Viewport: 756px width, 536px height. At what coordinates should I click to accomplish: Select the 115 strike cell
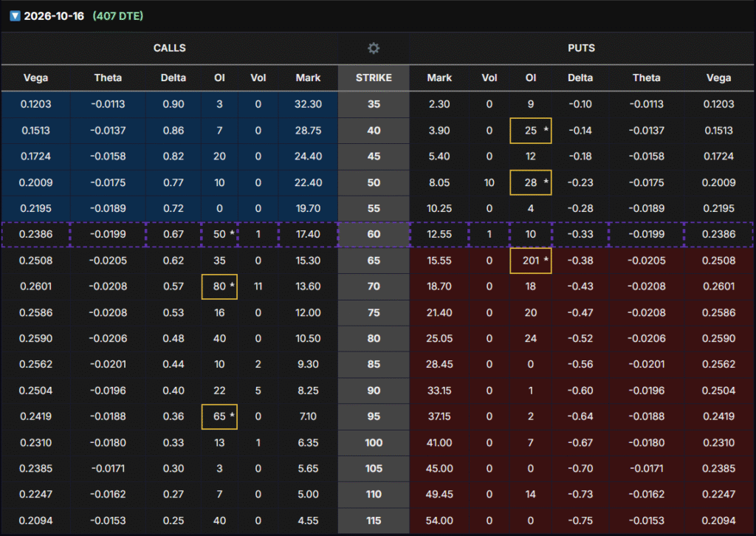tap(374, 520)
